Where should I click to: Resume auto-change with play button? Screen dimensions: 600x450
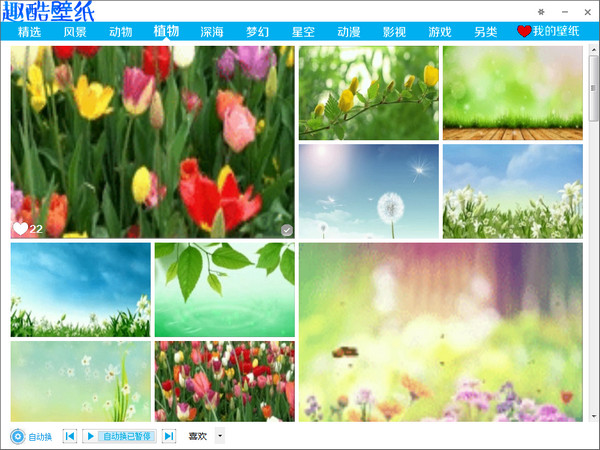(x=90, y=436)
